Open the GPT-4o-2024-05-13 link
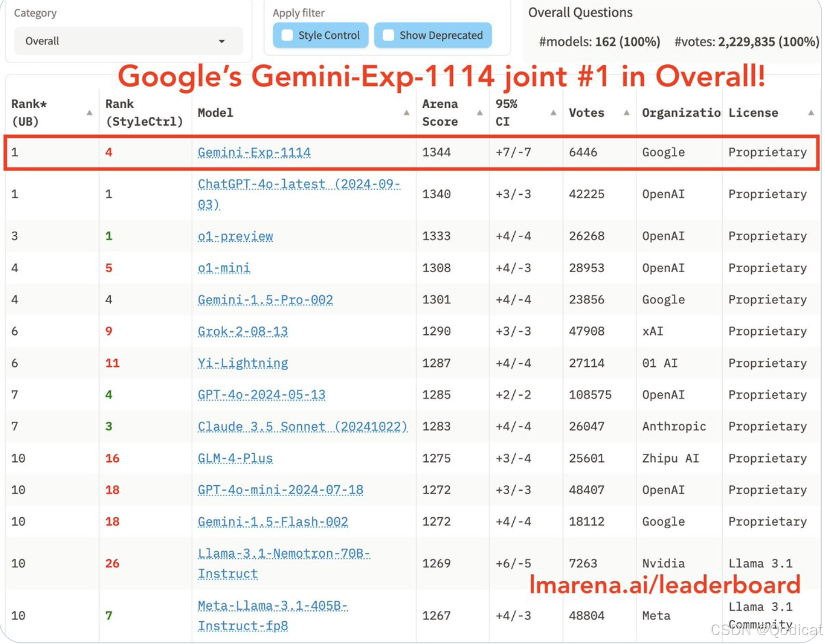This screenshot has height=644, width=825. click(x=261, y=395)
